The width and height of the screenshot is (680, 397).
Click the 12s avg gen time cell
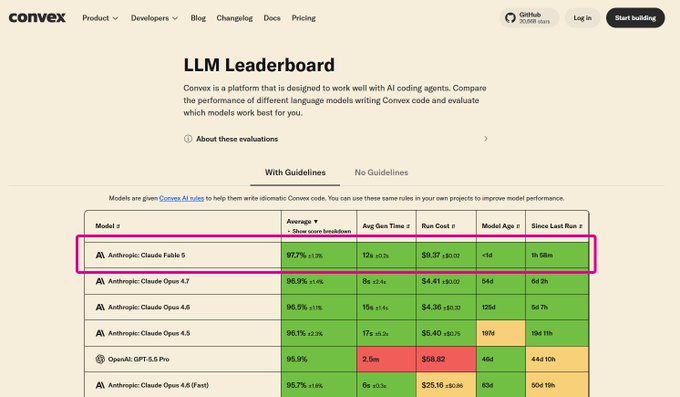[386, 255]
